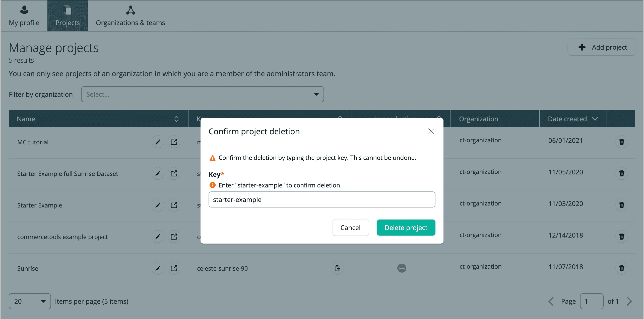Click the Key input field

click(x=321, y=199)
